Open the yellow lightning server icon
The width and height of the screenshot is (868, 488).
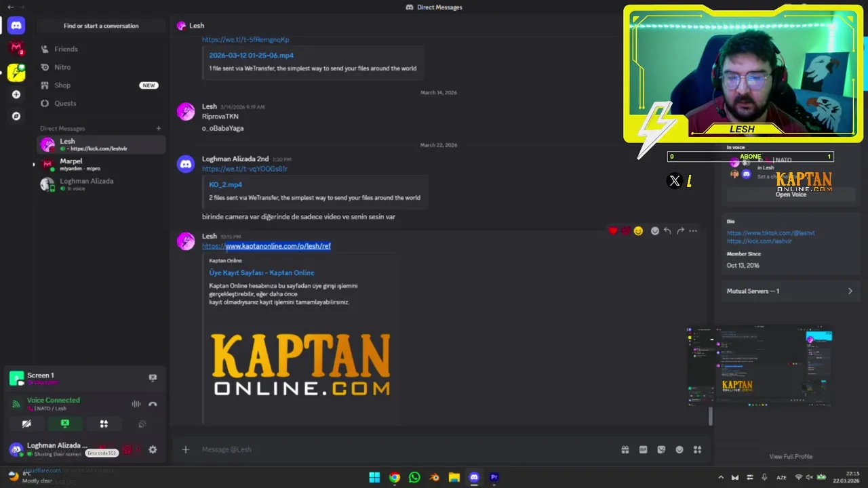point(16,72)
